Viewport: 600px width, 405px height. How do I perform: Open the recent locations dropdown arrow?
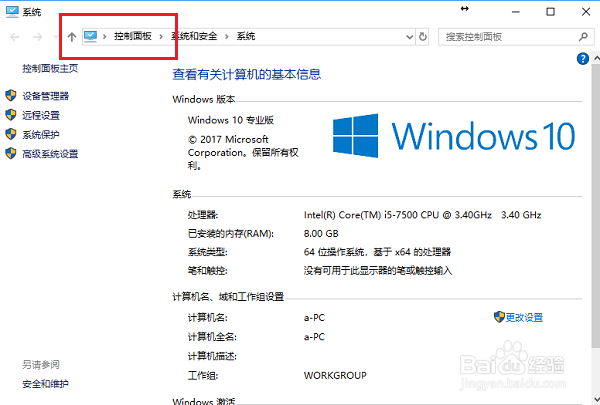[56, 37]
